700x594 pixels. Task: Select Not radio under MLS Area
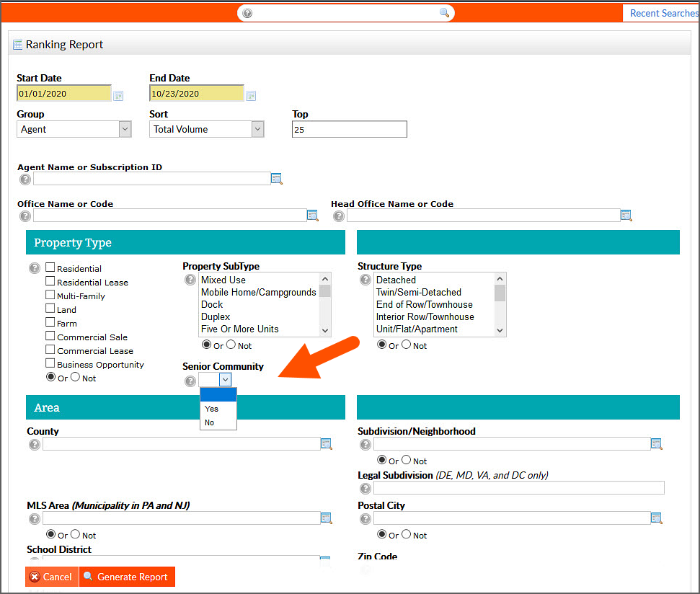pyautogui.click(x=76, y=534)
